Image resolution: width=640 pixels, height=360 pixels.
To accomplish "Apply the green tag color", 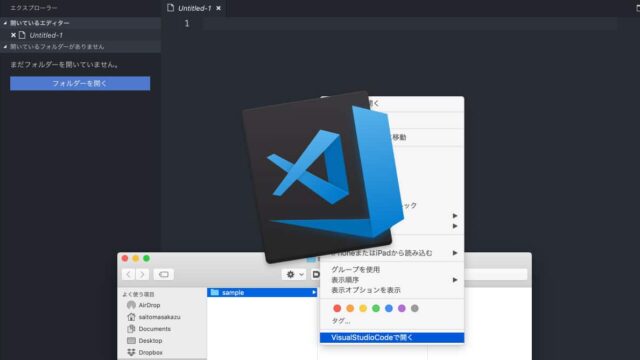I will click(x=376, y=309).
